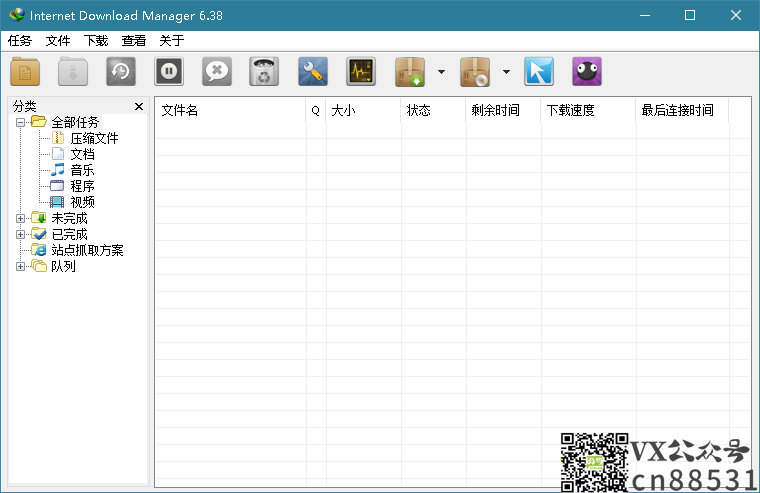The height and width of the screenshot is (493, 760).
Task: Click the 未完成 green arrow folder icon
Action: pos(39,218)
